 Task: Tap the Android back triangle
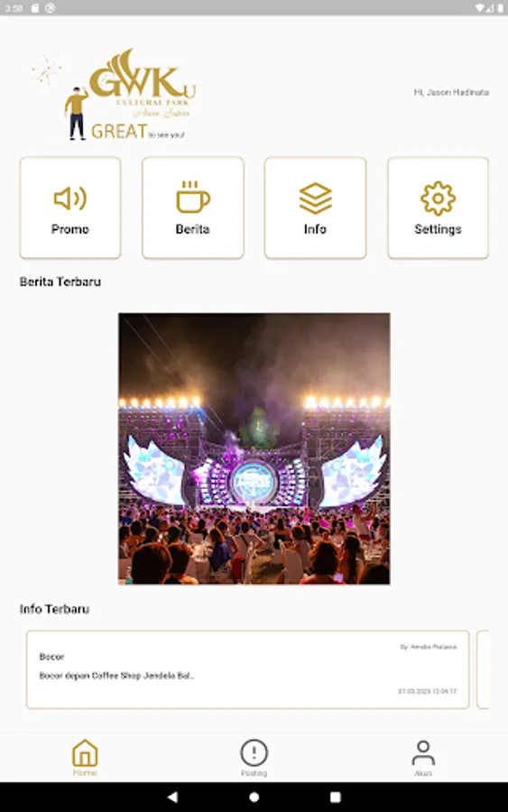[x=172, y=797]
